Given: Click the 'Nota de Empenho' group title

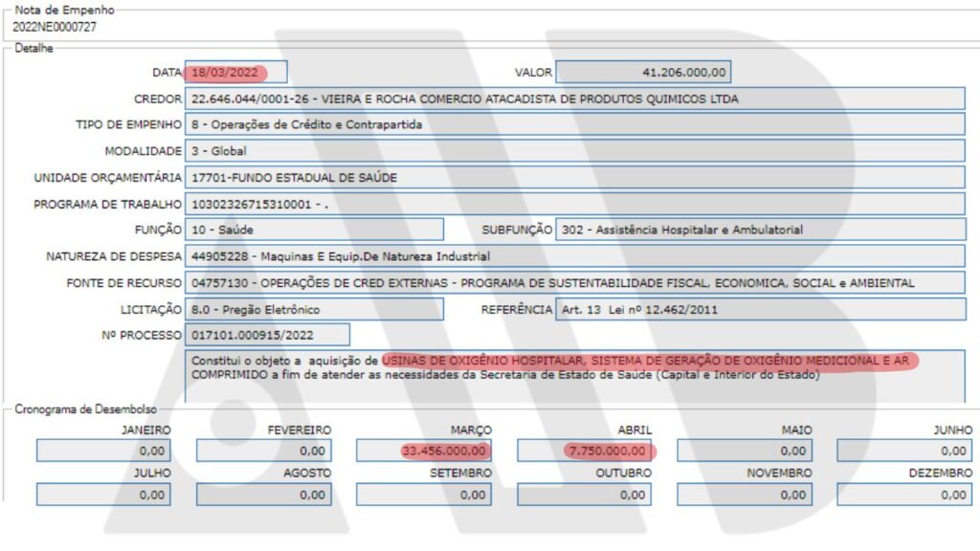Looking at the screenshot, I should point(64,10).
